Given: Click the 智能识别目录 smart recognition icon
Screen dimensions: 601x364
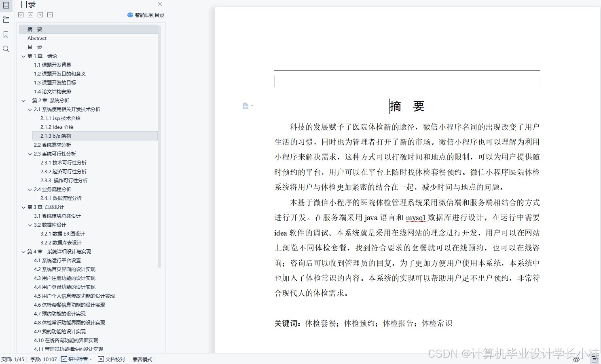Looking at the screenshot, I should coord(130,15).
